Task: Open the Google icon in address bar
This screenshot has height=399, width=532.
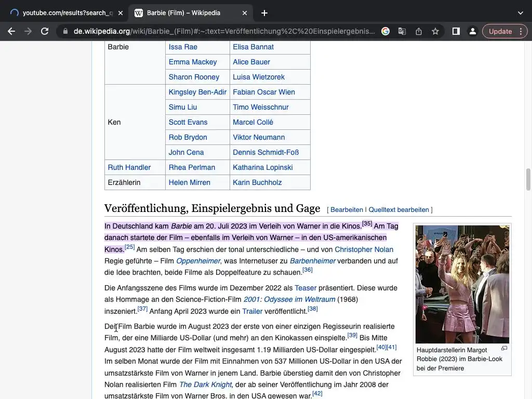Action: click(385, 31)
